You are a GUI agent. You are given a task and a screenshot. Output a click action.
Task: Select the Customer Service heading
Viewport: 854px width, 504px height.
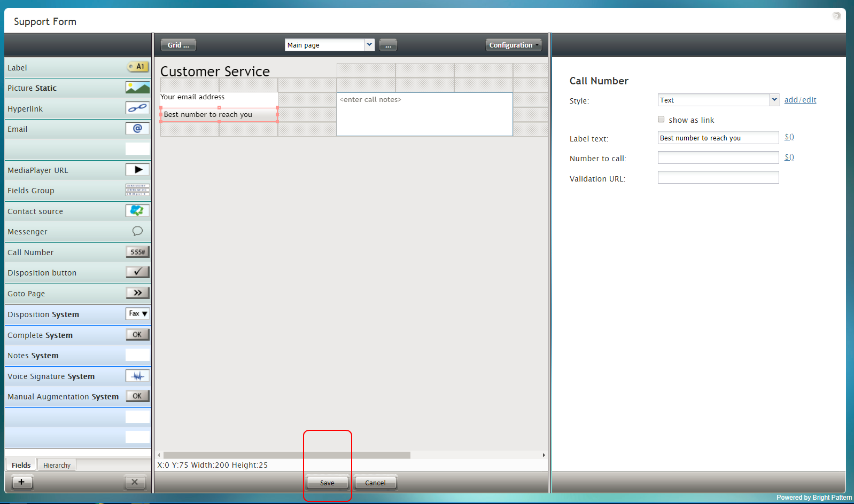(215, 72)
